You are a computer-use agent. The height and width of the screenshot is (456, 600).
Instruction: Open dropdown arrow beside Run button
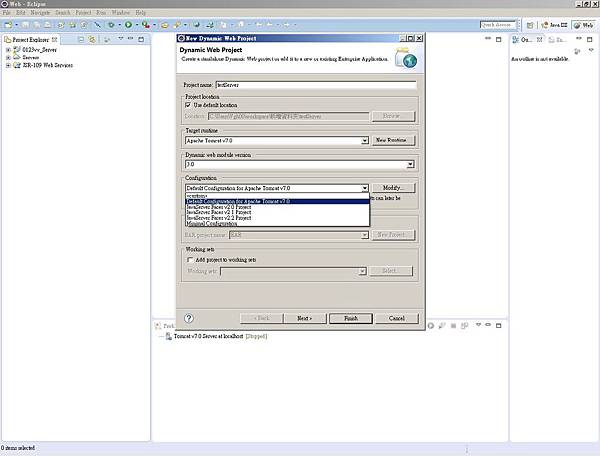click(137, 25)
